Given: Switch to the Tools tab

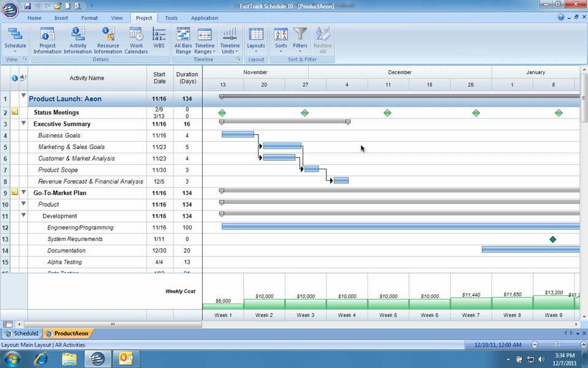Looking at the screenshot, I should pyautogui.click(x=171, y=18).
